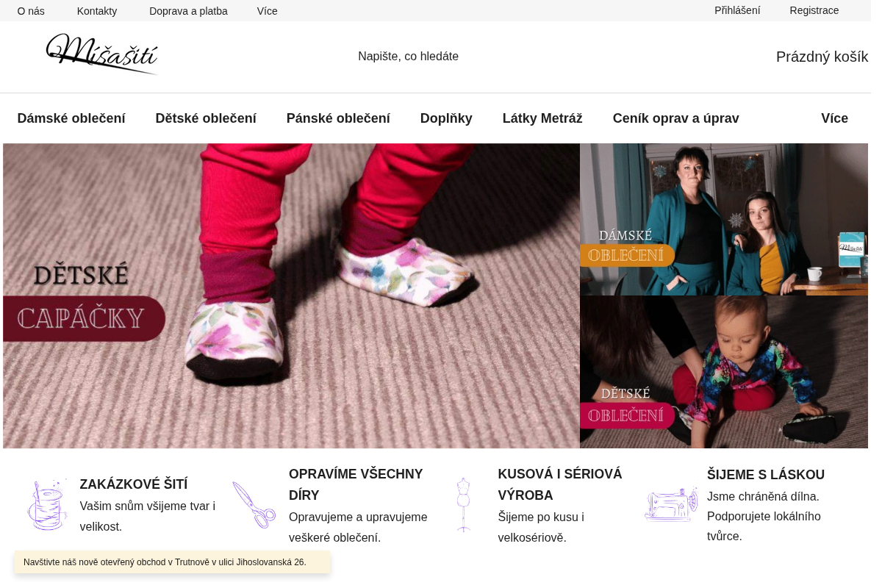Screen dimensions: 882x588
Task: Open Látky Metráž category
Action: click(542, 118)
